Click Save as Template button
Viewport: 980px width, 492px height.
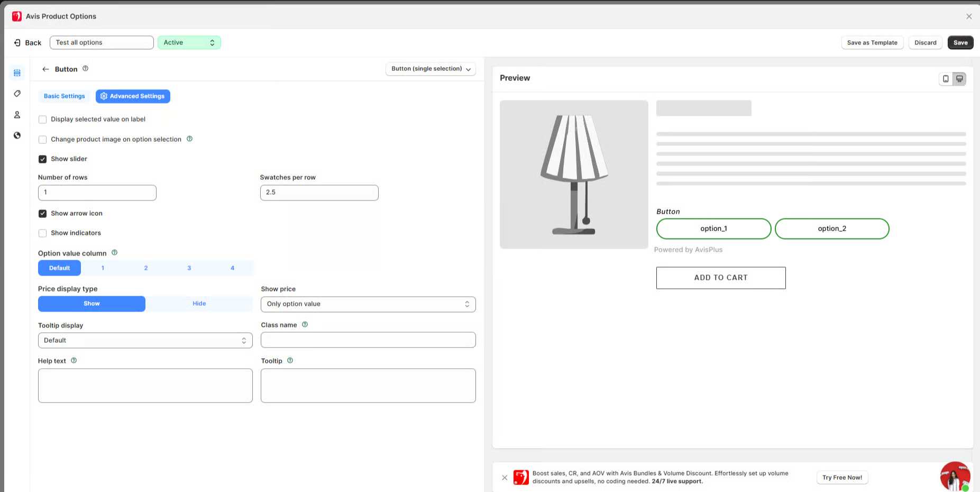[x=872, y=43]
